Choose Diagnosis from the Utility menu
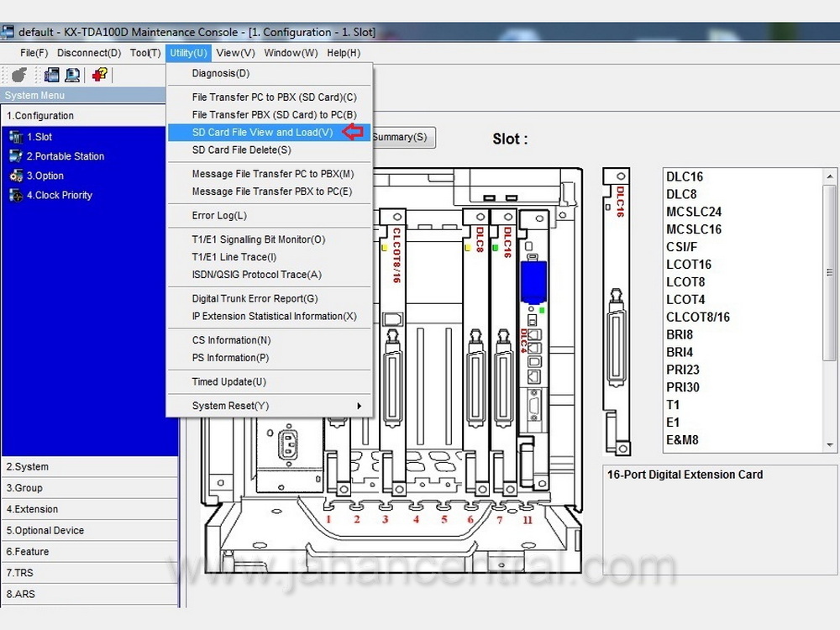Image resolution: width=840 pixels, height=630 pixels. 220,73
